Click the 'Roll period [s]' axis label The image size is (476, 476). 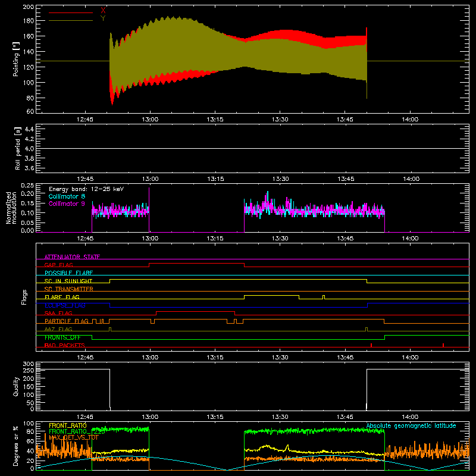[18, 148]
